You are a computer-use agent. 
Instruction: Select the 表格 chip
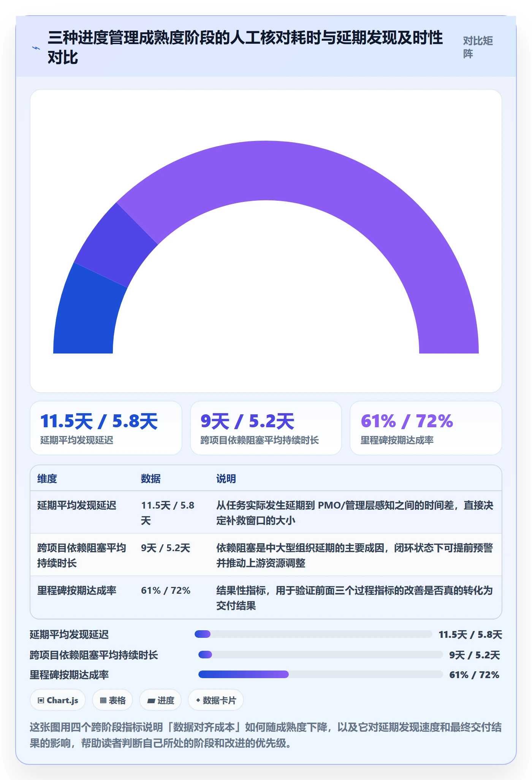[112, 700]
